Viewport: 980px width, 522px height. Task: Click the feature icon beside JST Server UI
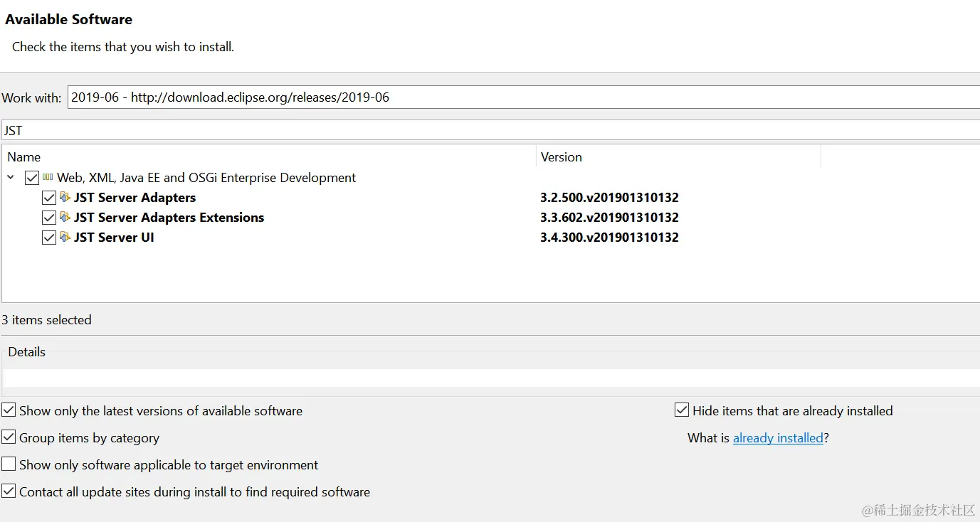click(65, 237)
